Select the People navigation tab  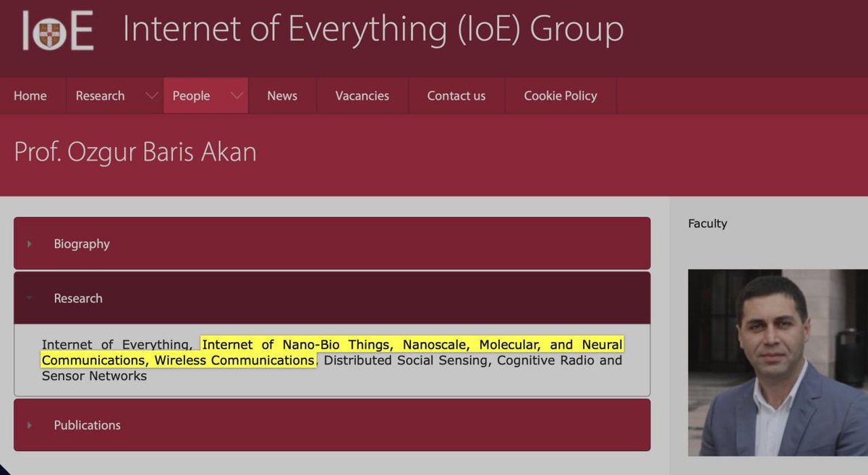[x=191, y=95]
